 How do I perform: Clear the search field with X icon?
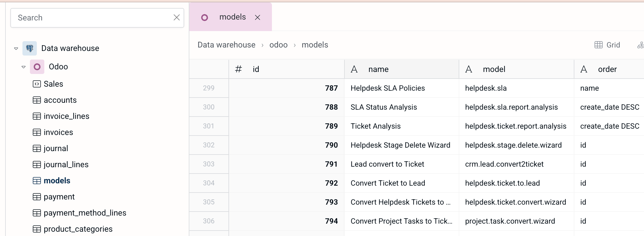pos(177,18)
